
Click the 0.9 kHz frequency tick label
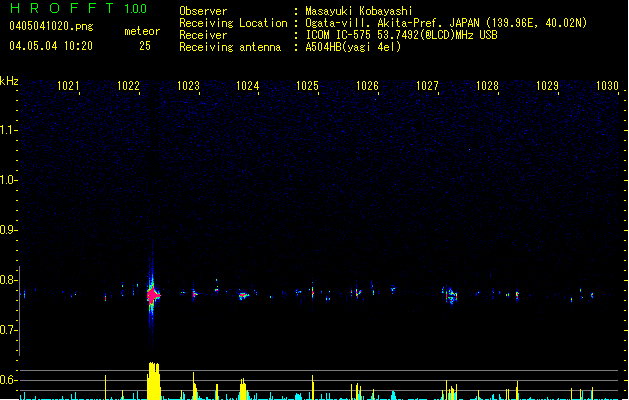pyautogui.click(x=7, y=230)
